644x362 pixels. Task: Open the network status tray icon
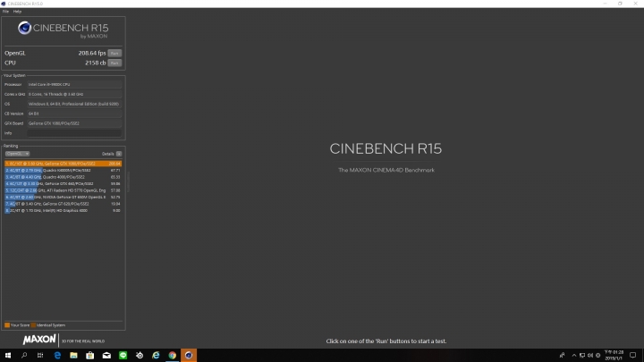pos(582,356)
